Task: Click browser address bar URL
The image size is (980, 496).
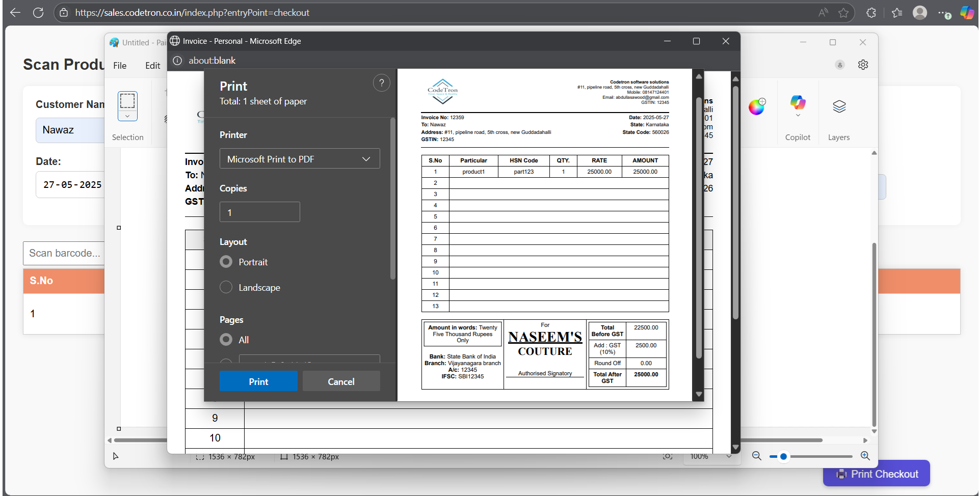Action: pyautogui.click(x=192, y=13)
